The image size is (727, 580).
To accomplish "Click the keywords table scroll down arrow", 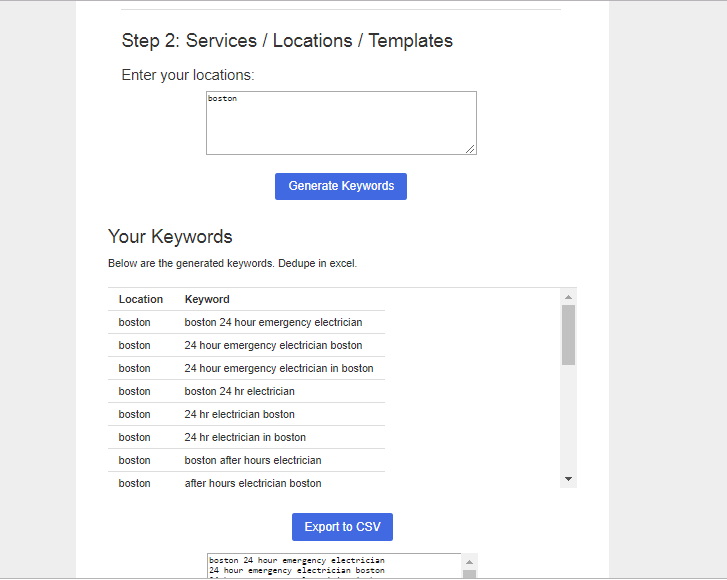I will click(568, 479).
